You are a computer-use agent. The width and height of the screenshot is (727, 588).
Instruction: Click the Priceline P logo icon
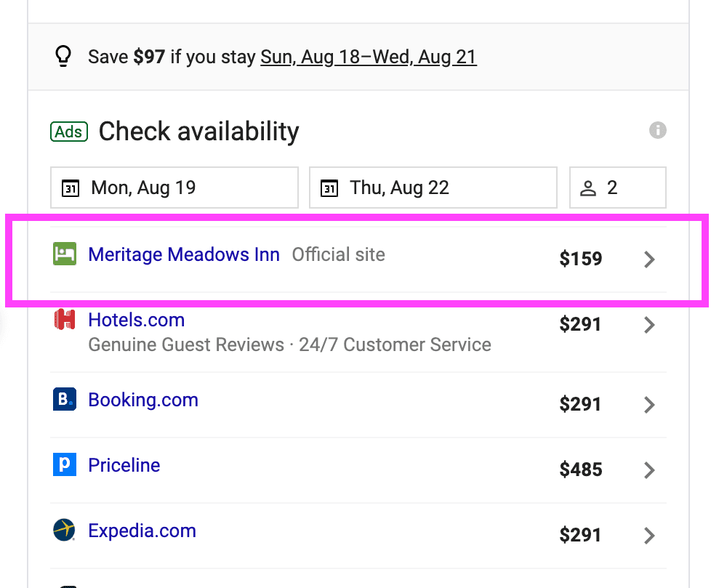click(65, 464)
